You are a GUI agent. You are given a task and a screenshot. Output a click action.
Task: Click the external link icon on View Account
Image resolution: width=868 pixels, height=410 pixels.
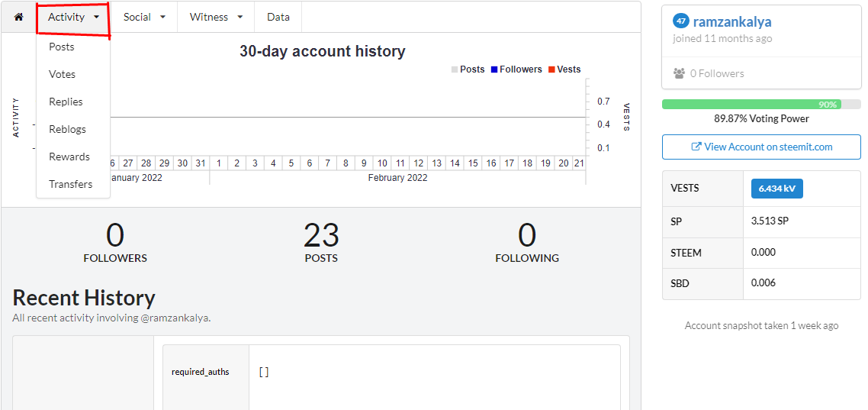[x=696, y=147]
